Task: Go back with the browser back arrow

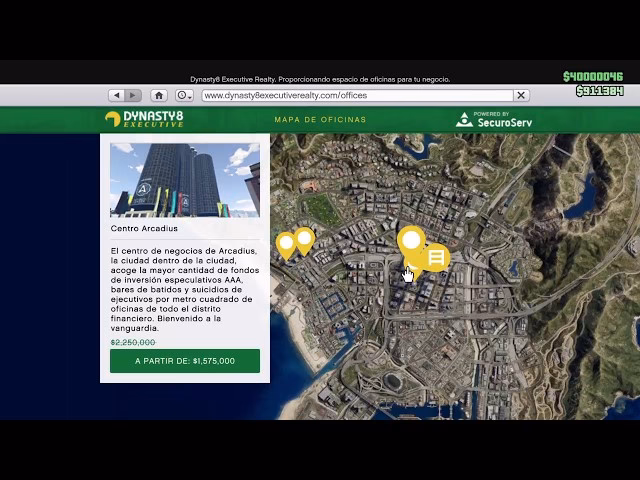Action: pos(117,95)
